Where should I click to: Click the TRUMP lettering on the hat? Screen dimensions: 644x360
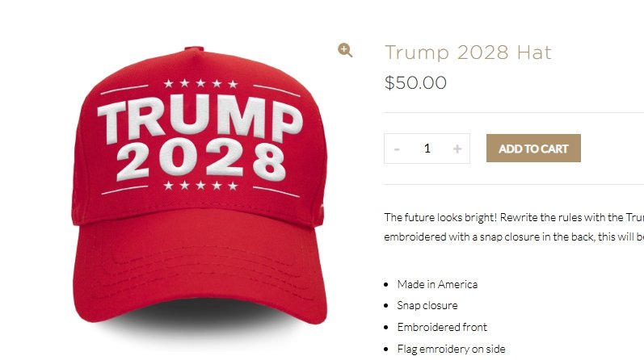click(200, 119)
